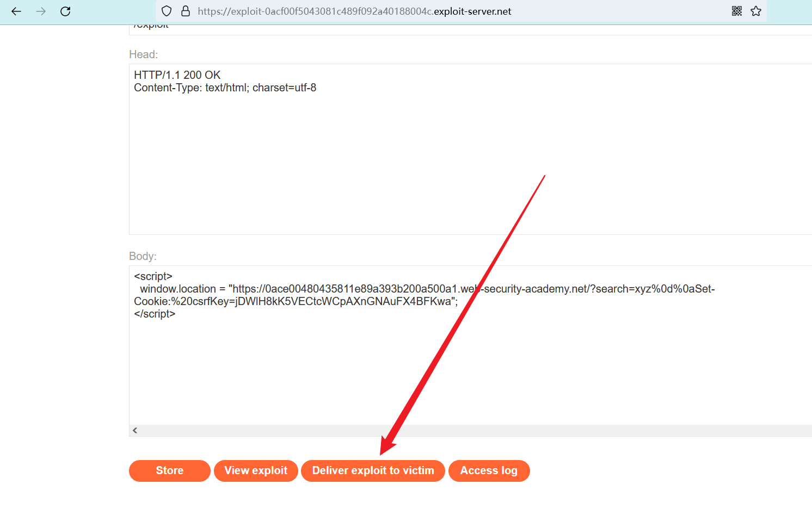Open the Access log

click(489, 471)
